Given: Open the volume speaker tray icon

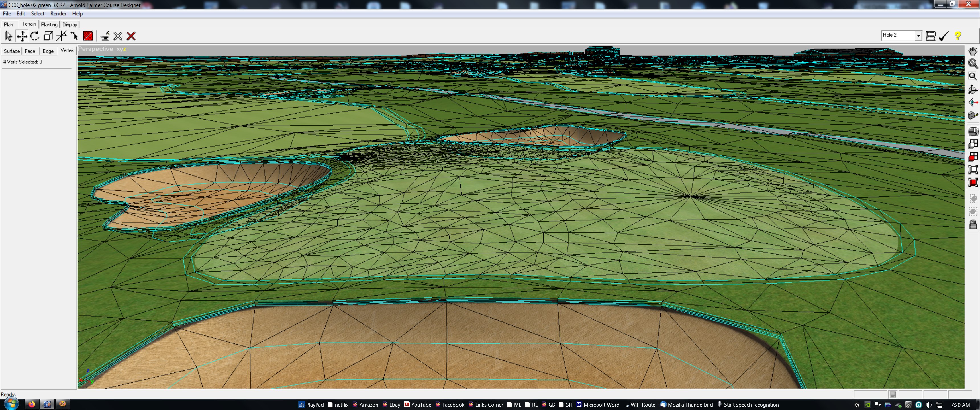Looking at the screenshot, I should coord(929,405).
